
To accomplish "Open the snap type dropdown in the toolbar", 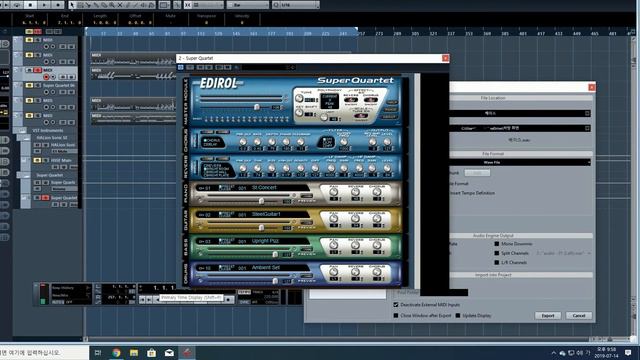I will [208, 5].
